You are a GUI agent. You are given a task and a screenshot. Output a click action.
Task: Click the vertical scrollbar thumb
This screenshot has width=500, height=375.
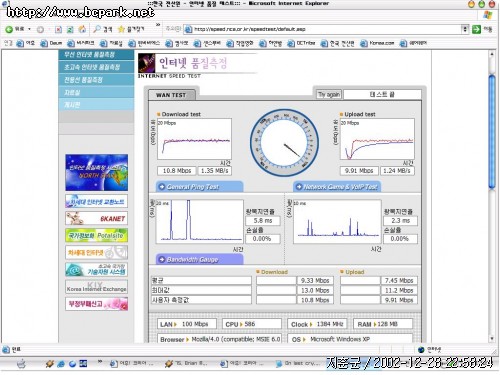coord(492,133)
